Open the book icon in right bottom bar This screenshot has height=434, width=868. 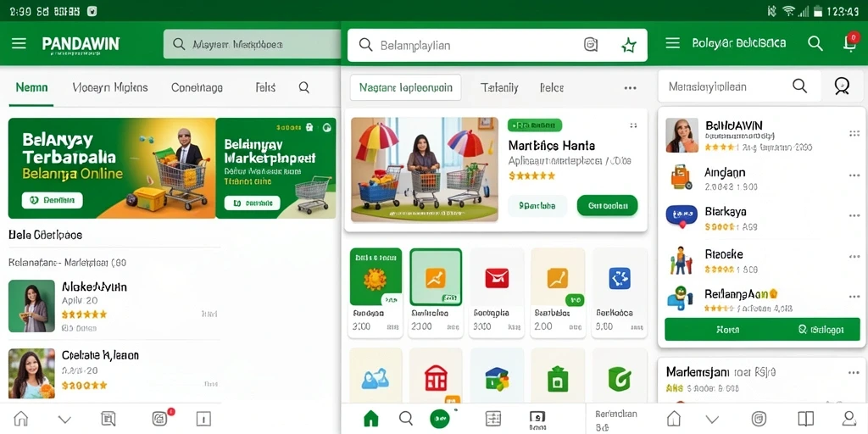[x=805, y=419]
